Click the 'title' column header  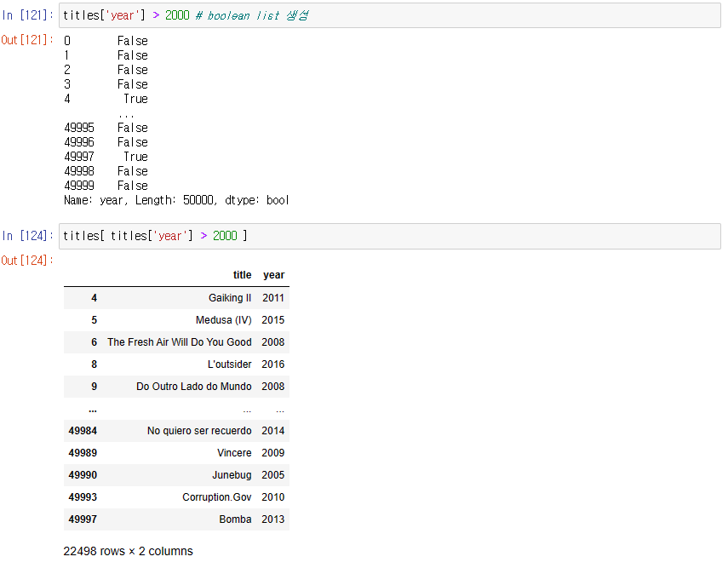242,275
